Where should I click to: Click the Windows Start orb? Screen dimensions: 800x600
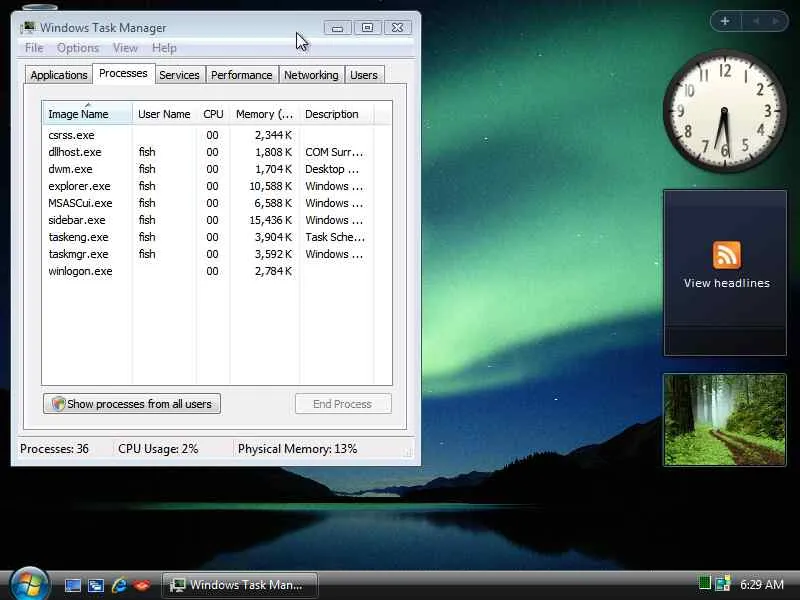pos(29,585)
